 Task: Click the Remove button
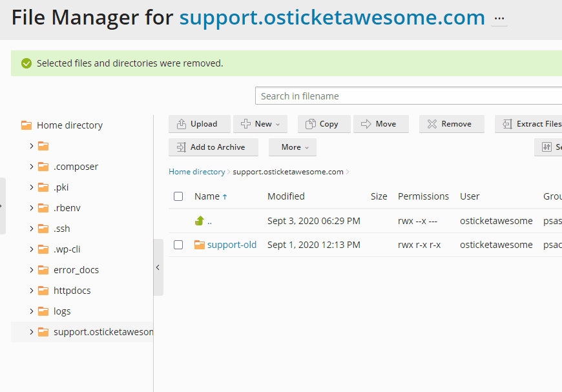[452, 124]
